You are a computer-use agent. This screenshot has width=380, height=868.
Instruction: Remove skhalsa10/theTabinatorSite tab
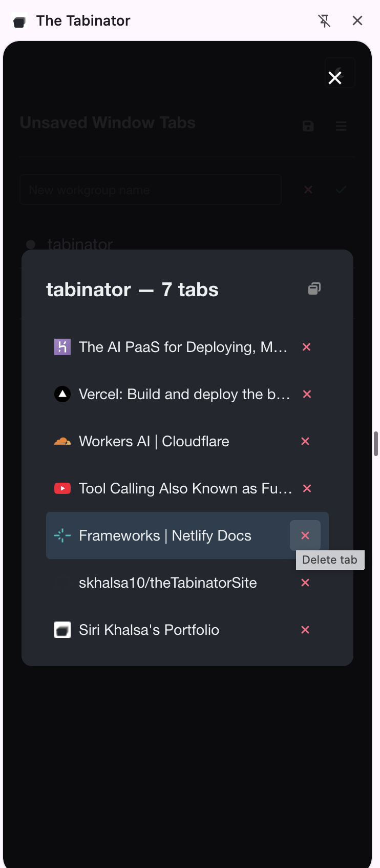click(x=305, y=583)
